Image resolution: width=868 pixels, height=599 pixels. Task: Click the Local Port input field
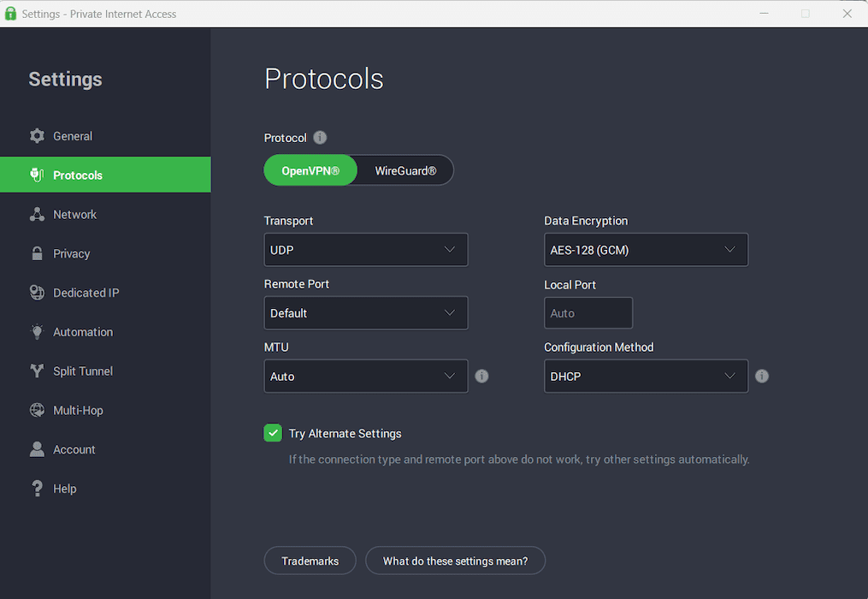click(588, 312)
